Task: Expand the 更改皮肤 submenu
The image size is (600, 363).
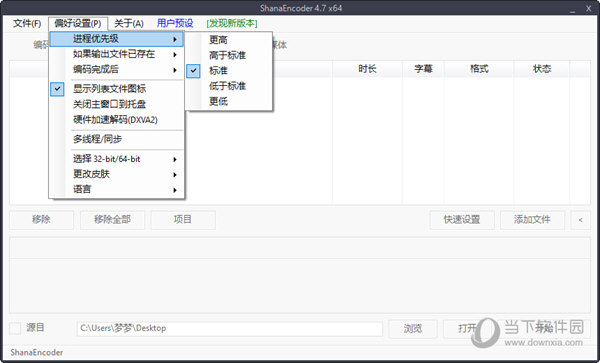Action: [x=117, y=174]
